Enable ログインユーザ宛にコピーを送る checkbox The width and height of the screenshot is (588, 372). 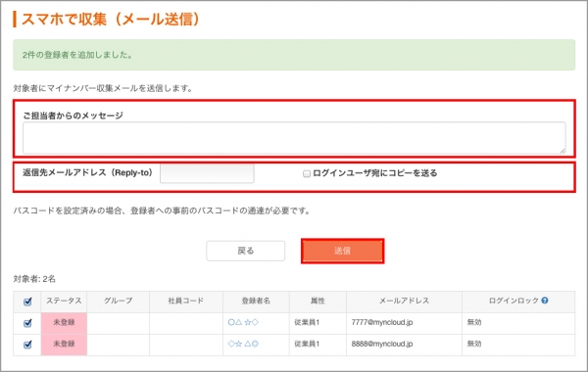click(x=307, y=173)
